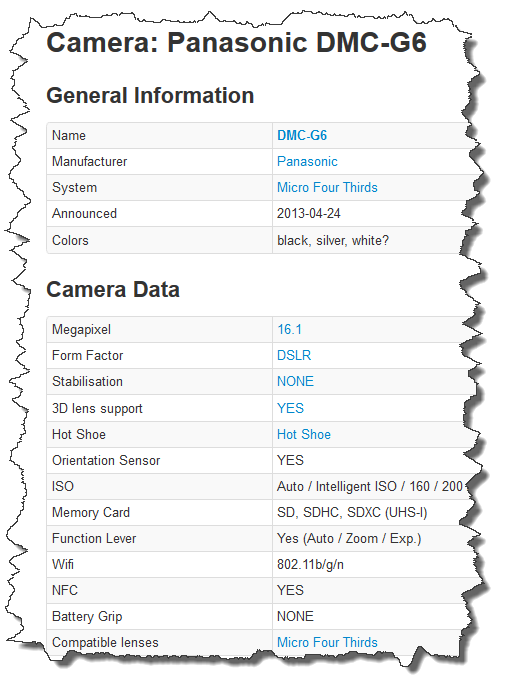This screenshot has height=689, width=506.
Task: Click the Hot Shoe value link
Action: (304, 434)
